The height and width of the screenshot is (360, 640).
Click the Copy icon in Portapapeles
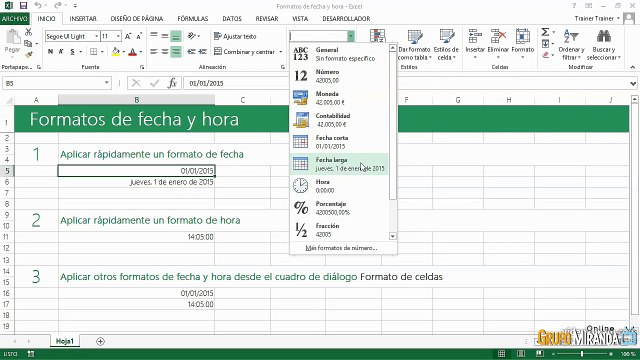(28, 43)
